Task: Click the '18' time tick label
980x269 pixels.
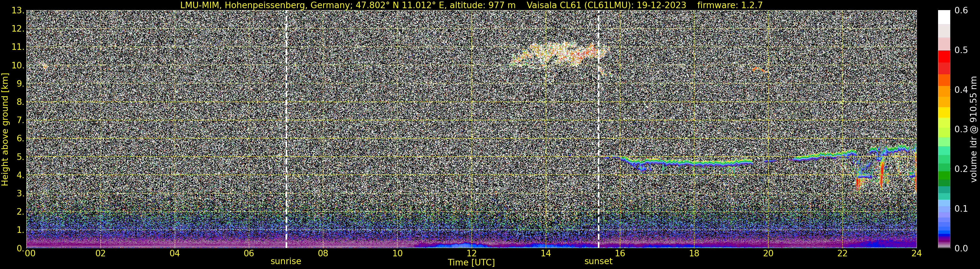Action: click(694, 253)
